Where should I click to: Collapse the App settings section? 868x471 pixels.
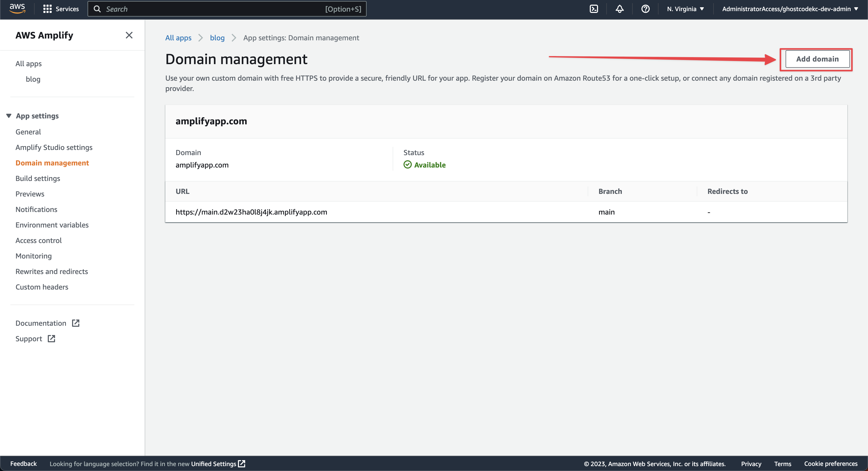9,116
